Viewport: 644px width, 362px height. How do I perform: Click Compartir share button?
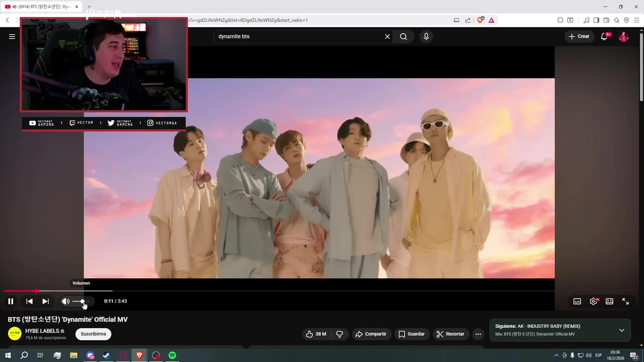coord(370,334)
